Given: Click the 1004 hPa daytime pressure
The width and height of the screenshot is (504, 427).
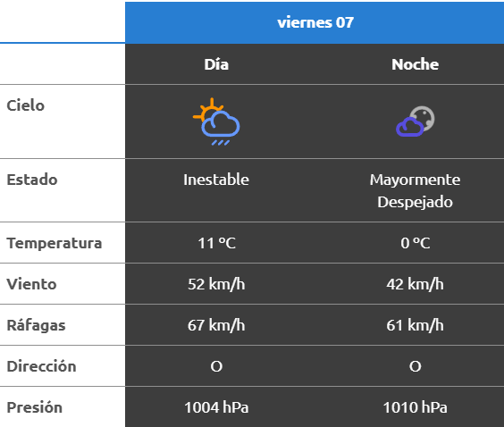Looking at the screenshot, I should point(216,407).
